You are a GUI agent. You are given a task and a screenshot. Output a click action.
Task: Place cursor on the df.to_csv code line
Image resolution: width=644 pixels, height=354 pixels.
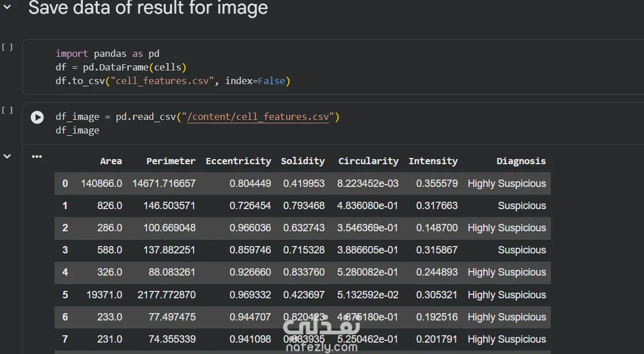pyautogui.click(x=173, y=81)
